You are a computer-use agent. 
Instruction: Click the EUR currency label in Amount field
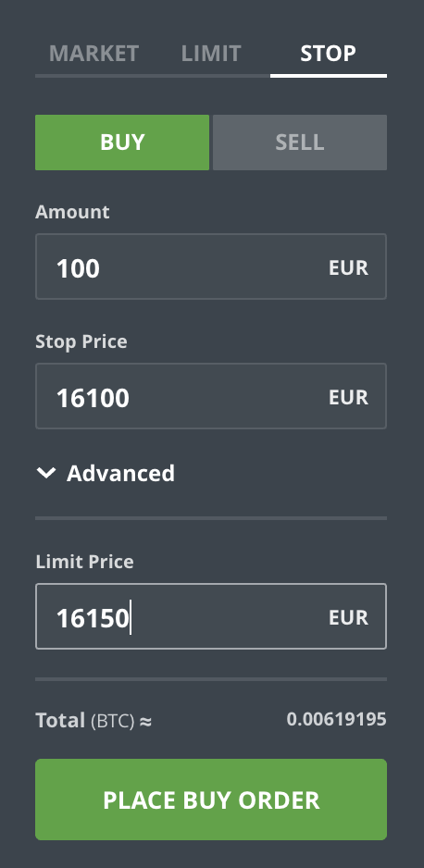pyautogui.click(x=349, y=267)
